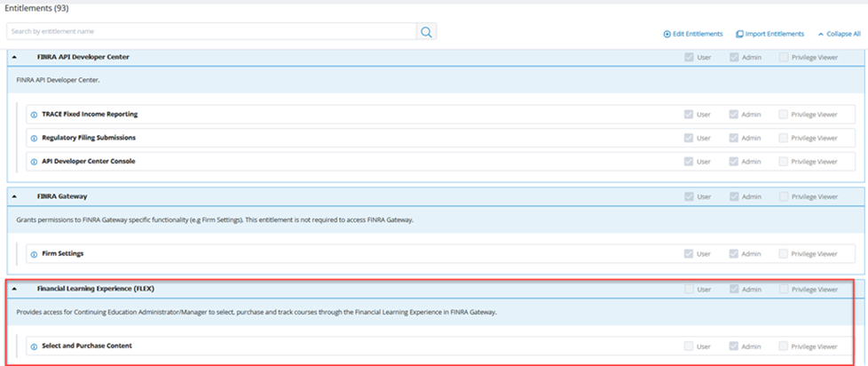The height and width of the screenshot is (366, 868).
Task: Toggle Privilege Viewer checkbox for TRACE Fixed Income Reporting
Action: [784, 115]
